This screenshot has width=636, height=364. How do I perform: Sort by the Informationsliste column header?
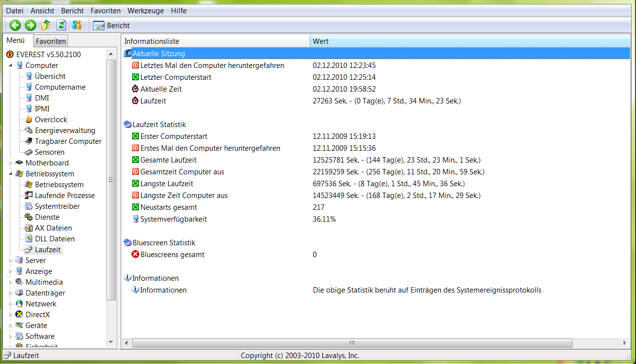(x=216, y=41)
